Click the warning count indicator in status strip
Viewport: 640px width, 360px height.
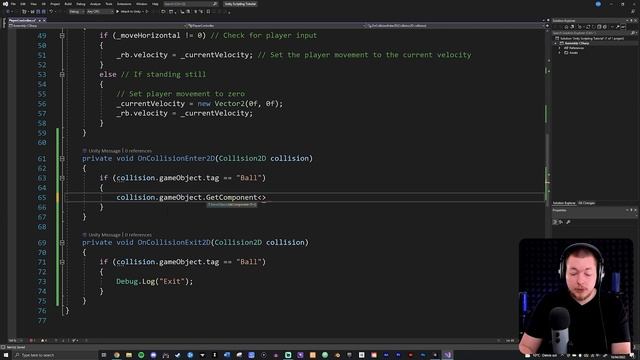[44, 340]
